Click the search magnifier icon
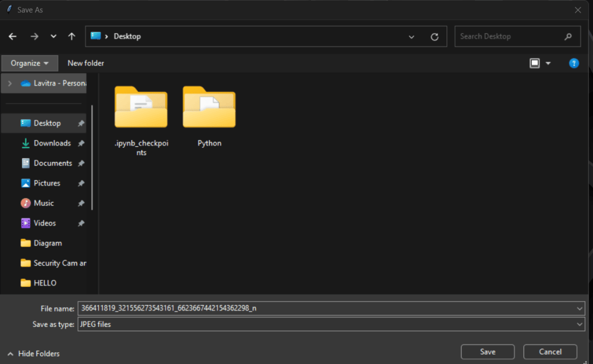Image resolution: width=593 pixels, height=364 pixels. coord(568,36)
